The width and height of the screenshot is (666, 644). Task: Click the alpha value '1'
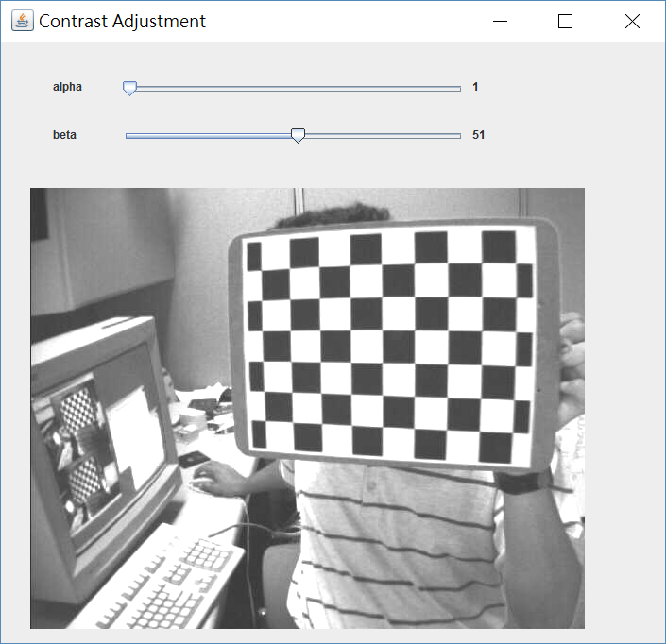click(x=475, y=87)
